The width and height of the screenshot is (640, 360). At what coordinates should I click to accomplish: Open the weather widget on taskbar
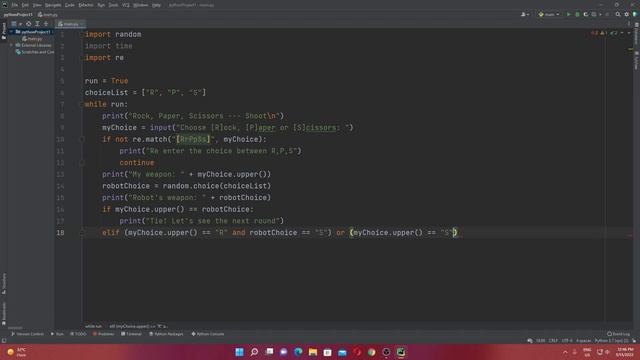click(17, 352)
